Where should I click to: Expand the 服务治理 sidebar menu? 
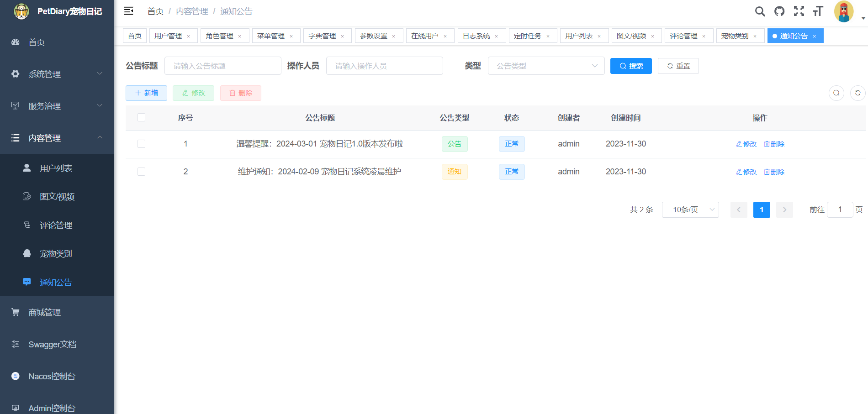click(x=57, y=106)
